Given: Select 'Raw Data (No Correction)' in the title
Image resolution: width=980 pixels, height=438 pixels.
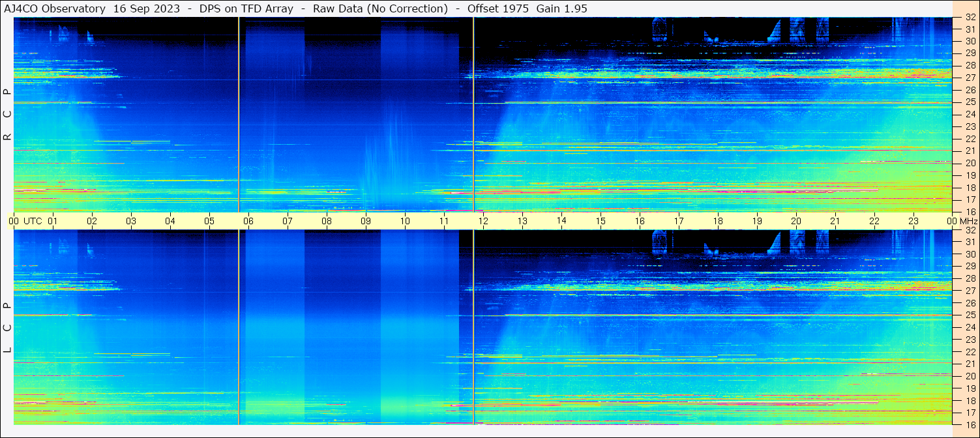Looking at the screenshot, I should pos(380,9).
